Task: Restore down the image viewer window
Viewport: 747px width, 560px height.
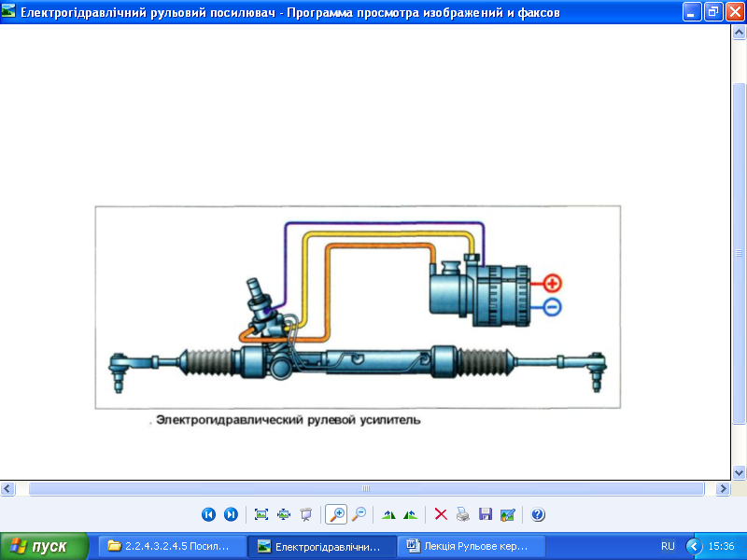Action: tap(712, 12)
